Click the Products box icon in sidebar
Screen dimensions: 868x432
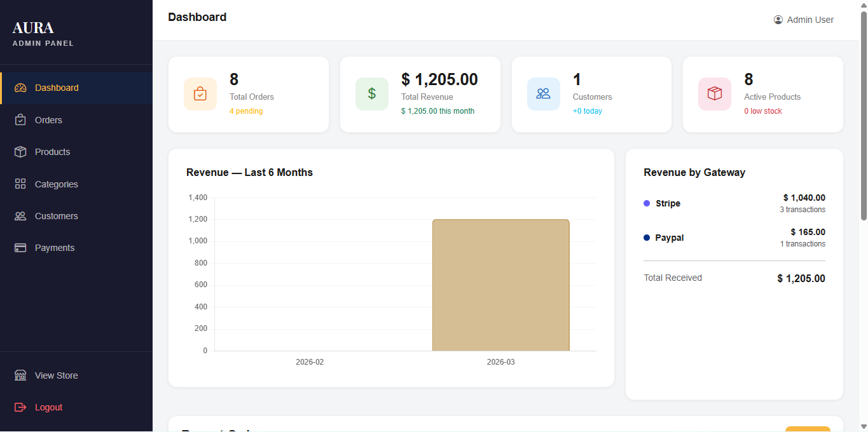click(20, 152)
